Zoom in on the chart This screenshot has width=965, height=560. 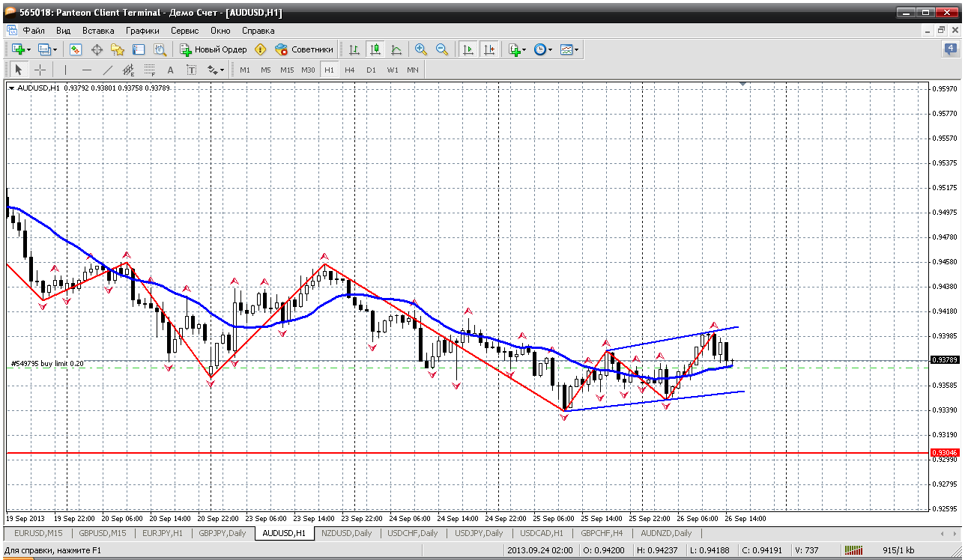point(421,49)
